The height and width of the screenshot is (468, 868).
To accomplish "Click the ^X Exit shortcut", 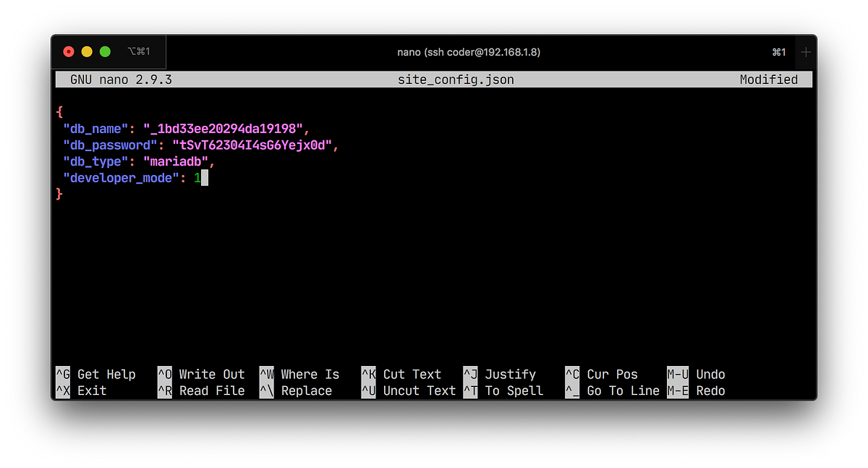I will [81, 391].
